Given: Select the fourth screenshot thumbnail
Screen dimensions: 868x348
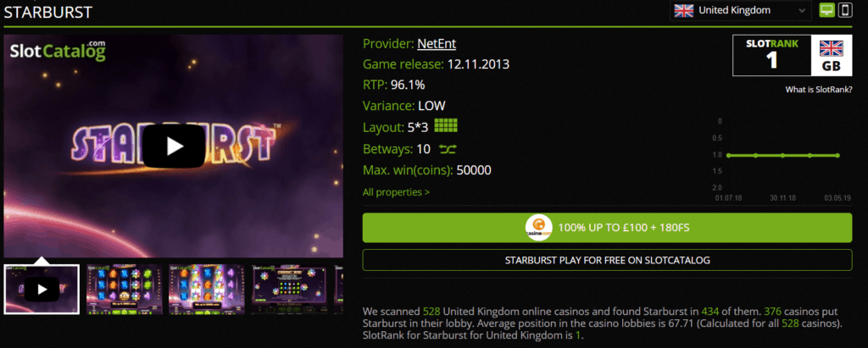Looking at the screenshot, I should [289, 290].
